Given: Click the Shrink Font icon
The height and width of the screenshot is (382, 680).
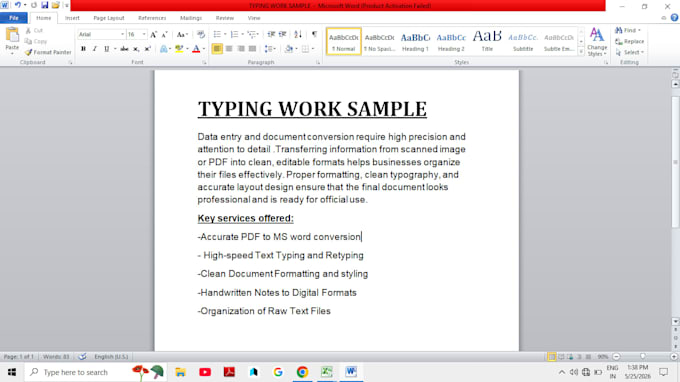Looking at the screenshot, I should (x=164, y=35).
